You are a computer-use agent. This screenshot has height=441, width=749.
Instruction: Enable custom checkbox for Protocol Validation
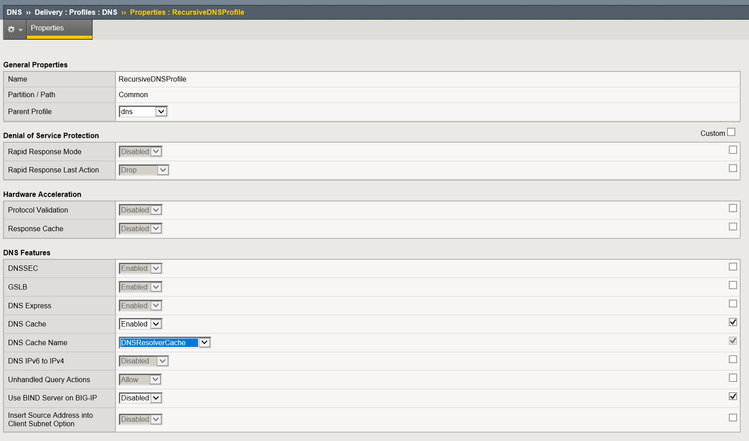pyautogui.click(x=732, y=208)
